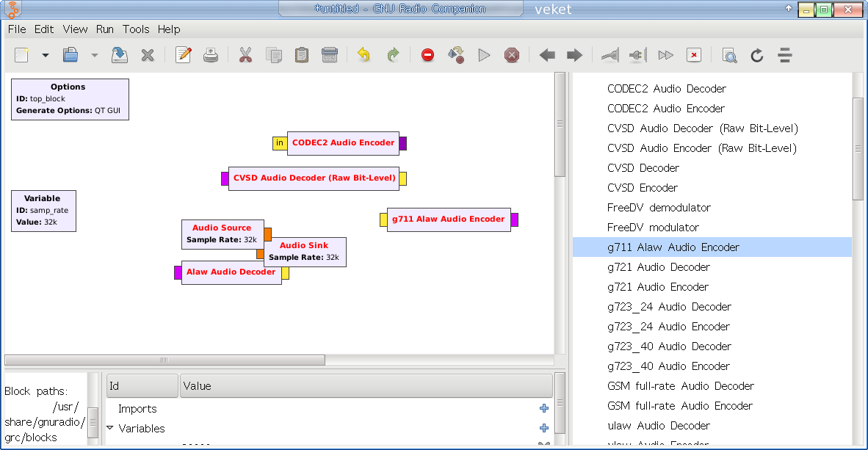Image resolution: width=868 pixels, height=450 pixels.
Task: Redo the last undone action
Action: [392, 55]
